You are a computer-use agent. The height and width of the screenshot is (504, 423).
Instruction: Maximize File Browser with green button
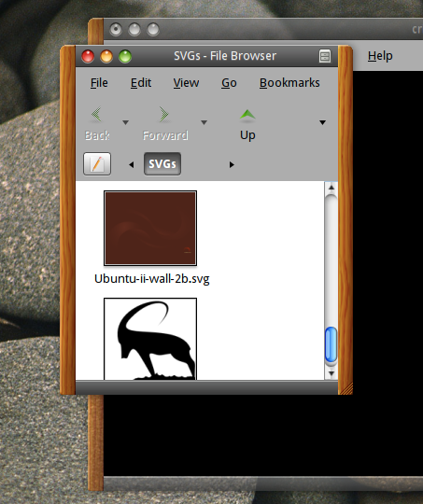[125, 57]
